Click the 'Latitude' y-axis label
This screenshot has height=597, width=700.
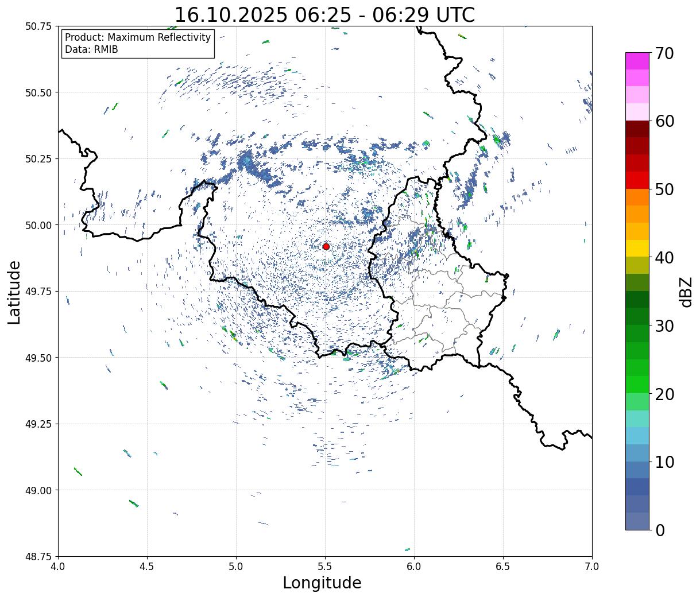click(x=14, y=292)
